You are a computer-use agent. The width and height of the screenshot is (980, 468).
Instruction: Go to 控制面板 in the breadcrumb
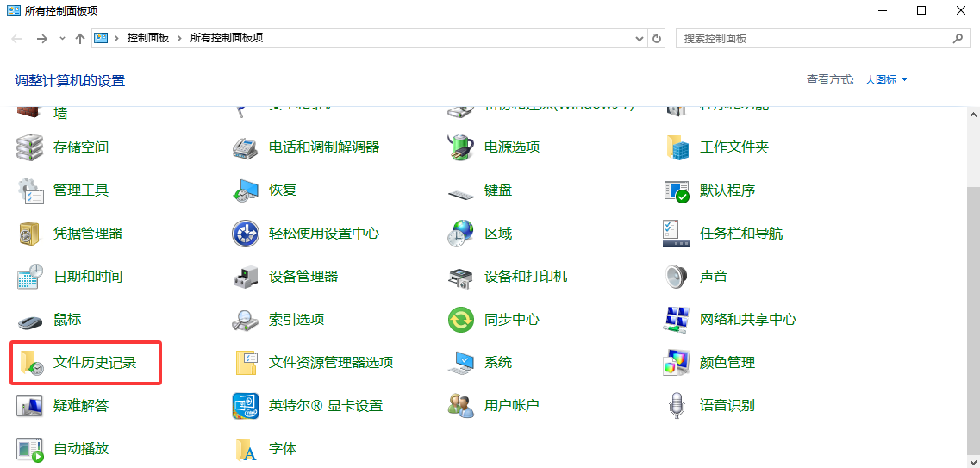coord(148,38)
